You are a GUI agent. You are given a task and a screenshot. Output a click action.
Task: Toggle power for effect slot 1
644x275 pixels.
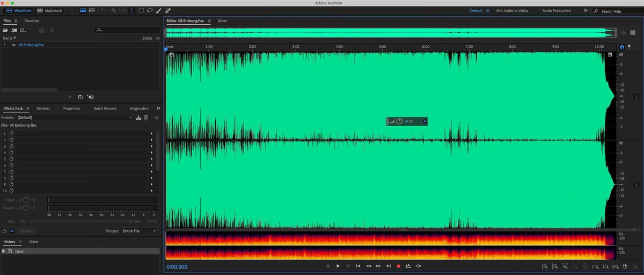pyautogui.click(x=11, y=133)
